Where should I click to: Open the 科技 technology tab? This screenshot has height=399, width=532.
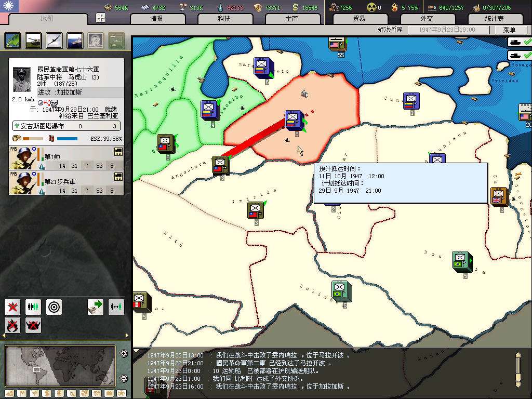coord(224,19)
